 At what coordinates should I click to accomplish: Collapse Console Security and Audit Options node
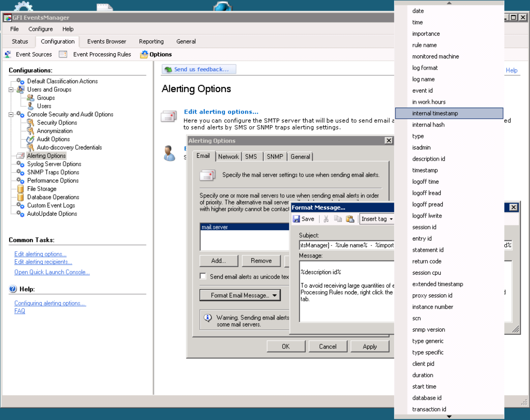coord(11,114)
